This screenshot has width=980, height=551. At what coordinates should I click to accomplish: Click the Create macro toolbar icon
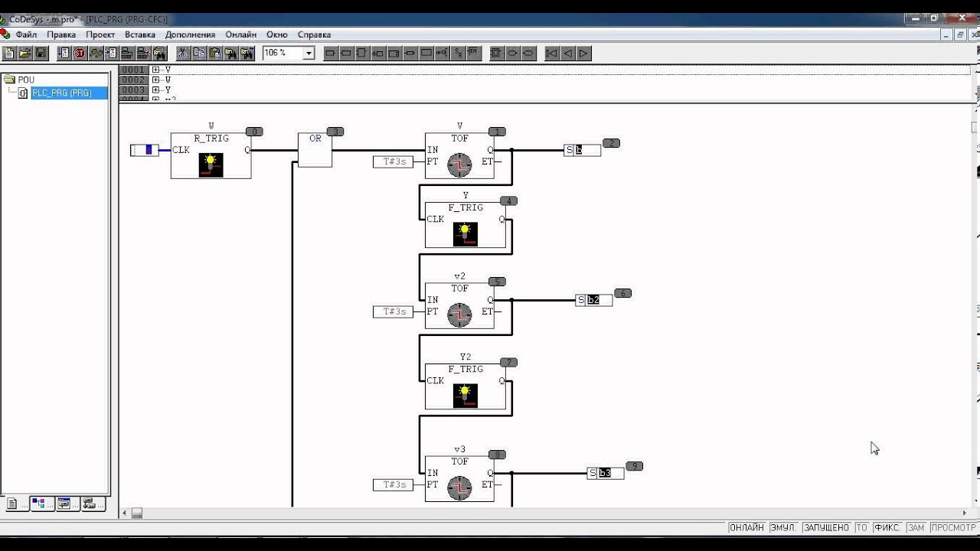(495, 53)
